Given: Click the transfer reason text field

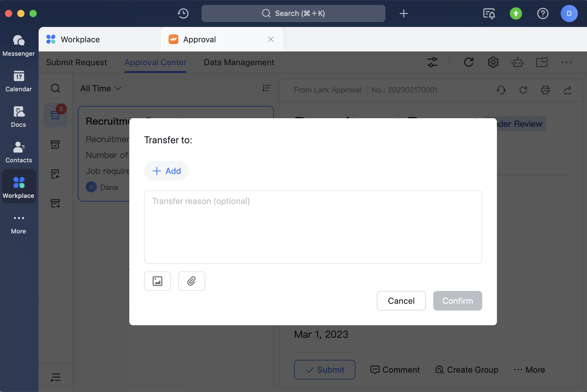Looking at the screenshot, I should coord(312,227).
